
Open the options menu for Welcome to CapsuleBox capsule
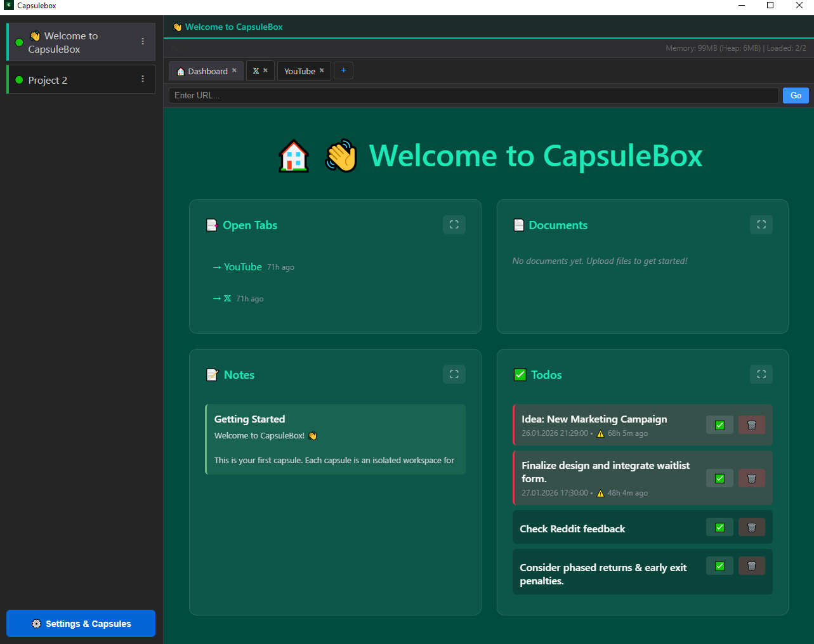(142, 41)
